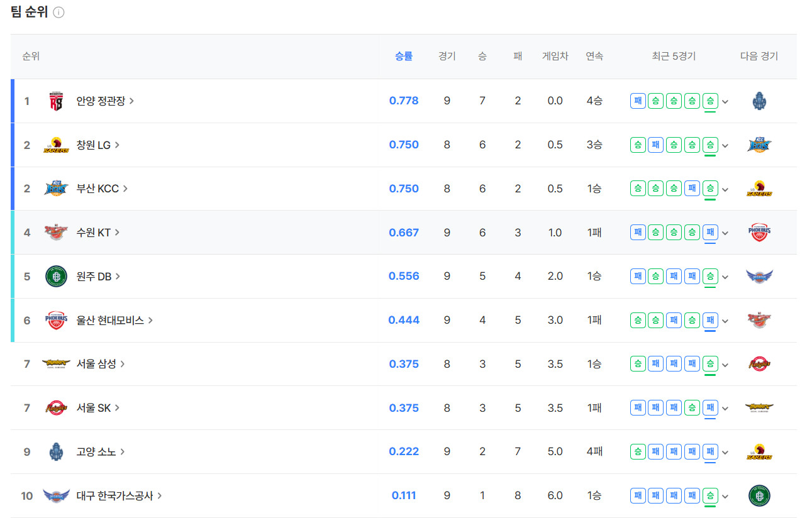Click 창원 LG's latest underlined 승 badge
The image size is (812, 518).
coord(710,145)
